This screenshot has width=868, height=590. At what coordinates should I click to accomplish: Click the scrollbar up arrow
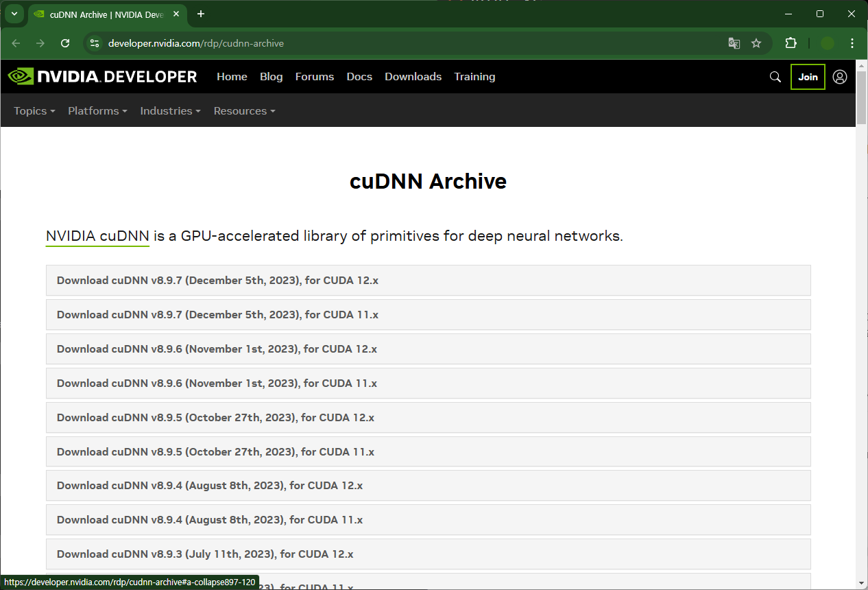click(862, 64)
